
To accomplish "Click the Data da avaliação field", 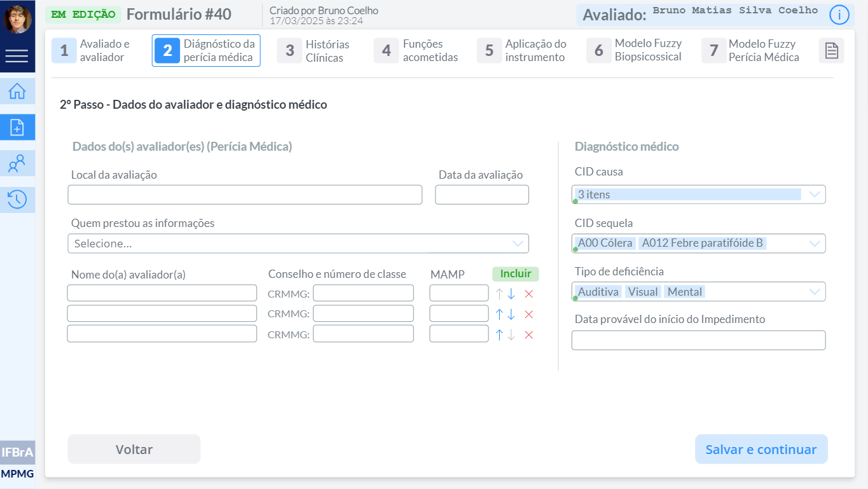I will [482, 195].
